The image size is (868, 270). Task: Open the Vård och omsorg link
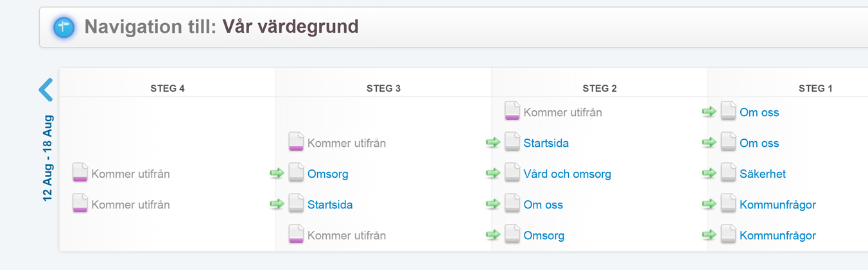click(567, 174)
